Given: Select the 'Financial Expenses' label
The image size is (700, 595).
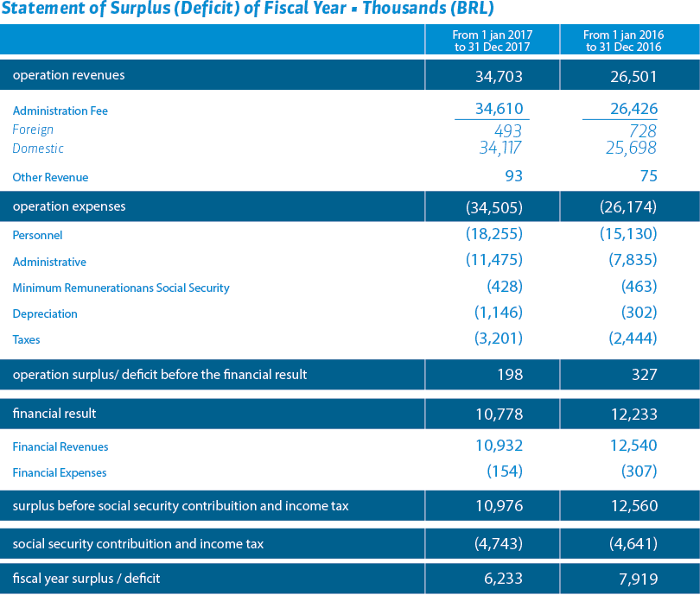Looking at the screenshot, I should pyautogui.click(x=60, y=472).
